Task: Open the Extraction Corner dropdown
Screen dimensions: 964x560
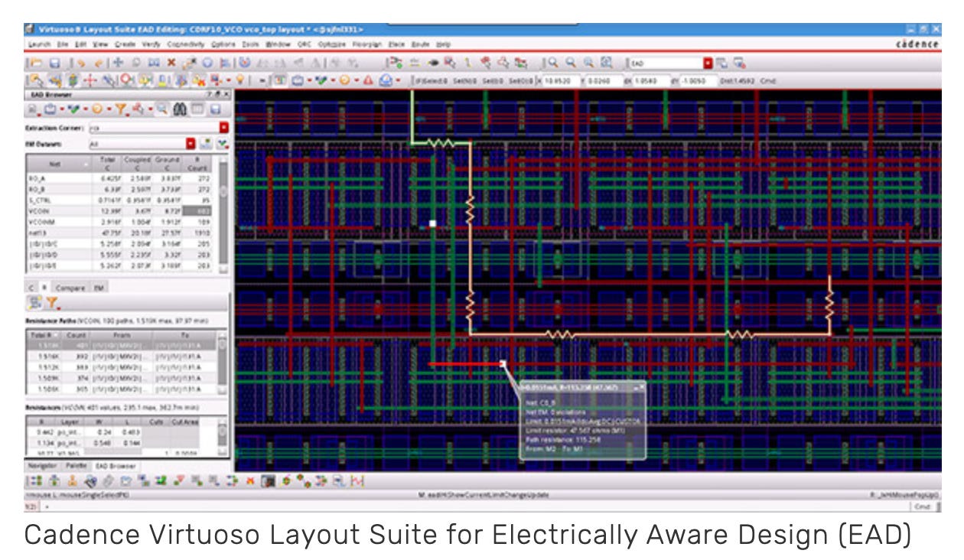Action: point(224,128)
